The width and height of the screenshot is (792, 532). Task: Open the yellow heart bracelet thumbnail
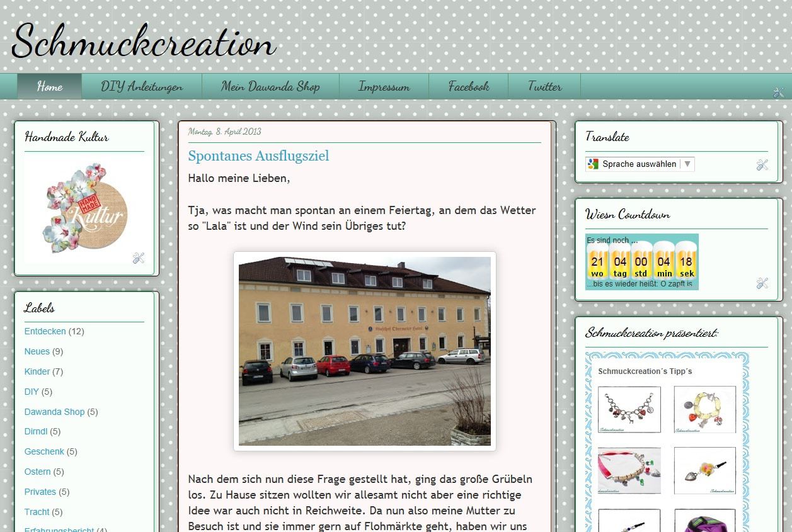(x=705, y=409)
